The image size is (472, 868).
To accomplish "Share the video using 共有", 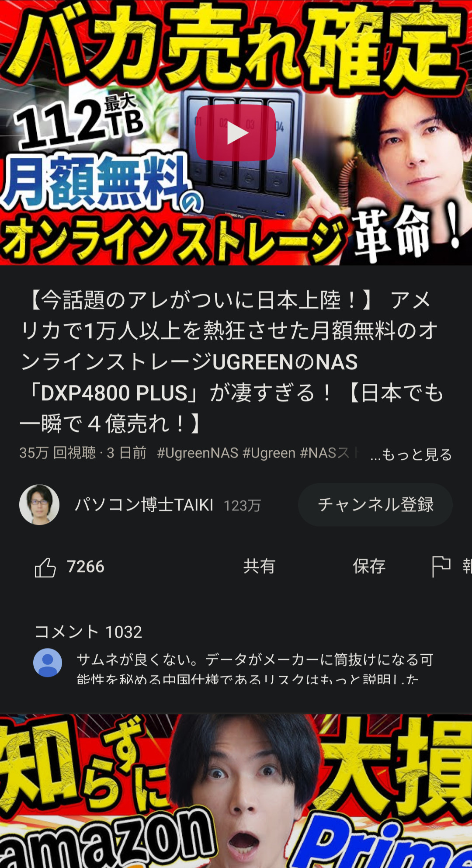I will click(x=259, y=566).
